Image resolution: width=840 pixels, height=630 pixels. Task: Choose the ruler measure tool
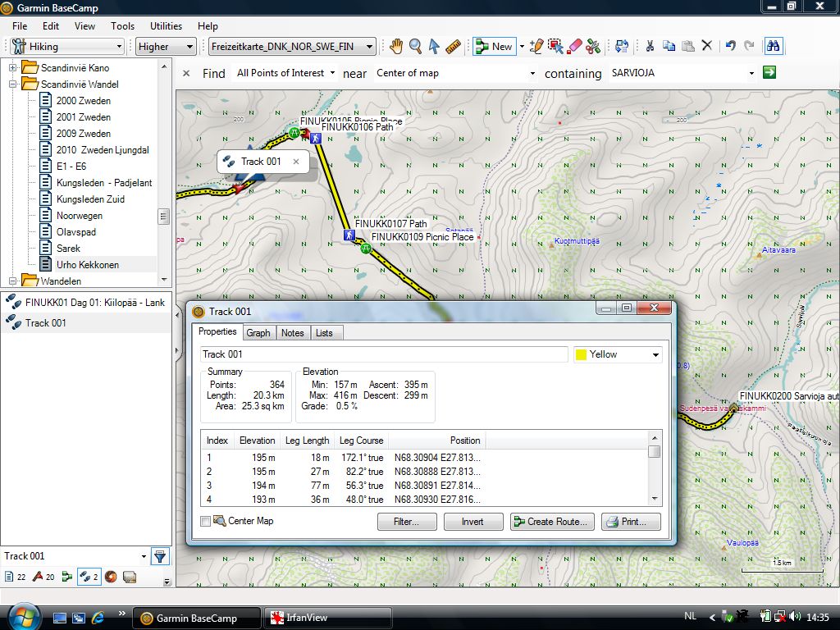pyautogui.click(x=453, y=47)
